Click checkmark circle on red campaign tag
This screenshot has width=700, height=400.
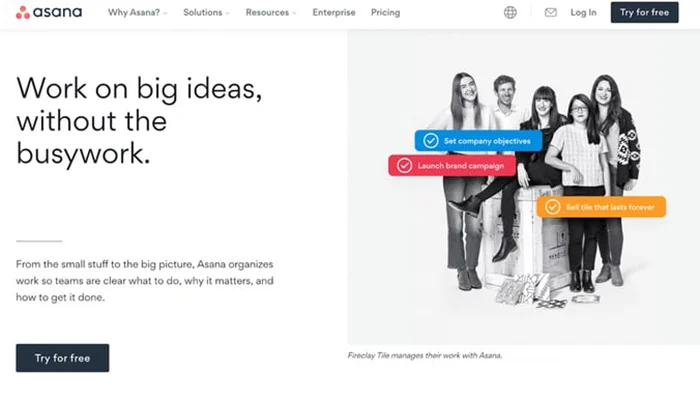[x=404, y=166]
